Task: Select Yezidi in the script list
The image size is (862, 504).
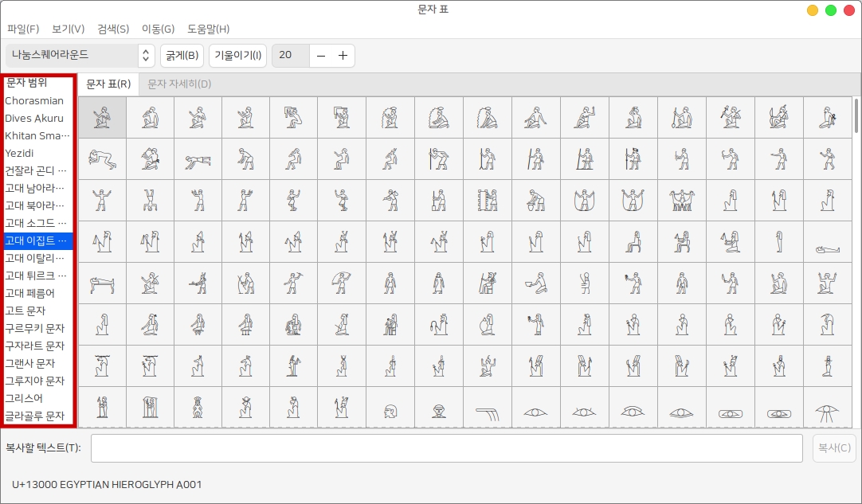Action: click(20, 153)
